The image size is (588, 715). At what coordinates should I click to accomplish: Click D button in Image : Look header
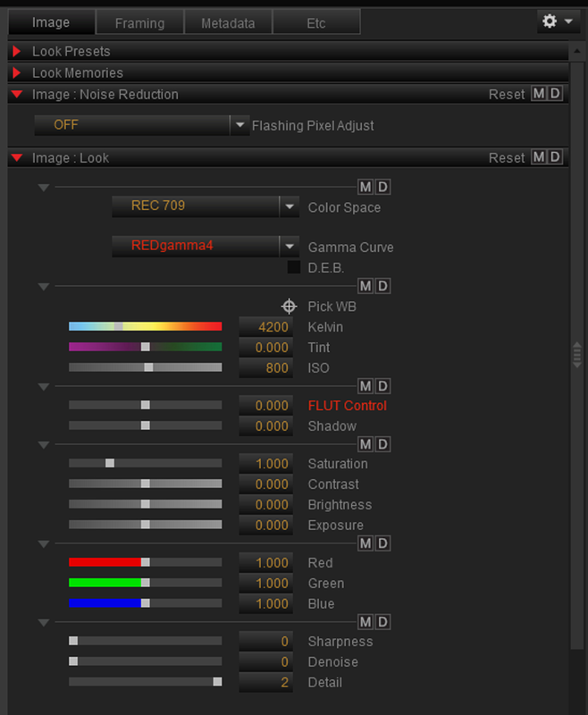555,157
